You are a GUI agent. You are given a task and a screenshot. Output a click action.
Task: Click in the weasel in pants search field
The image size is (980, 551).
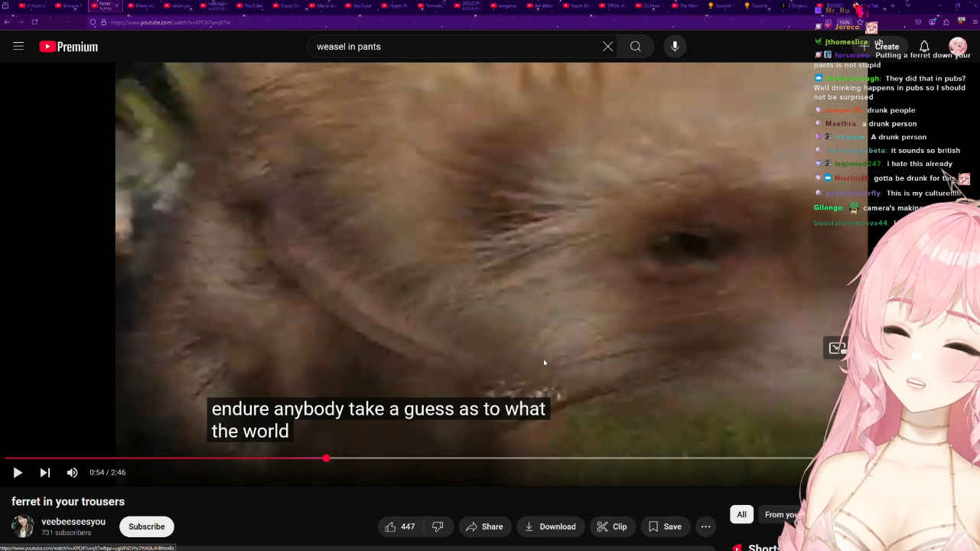click(451, 47)
